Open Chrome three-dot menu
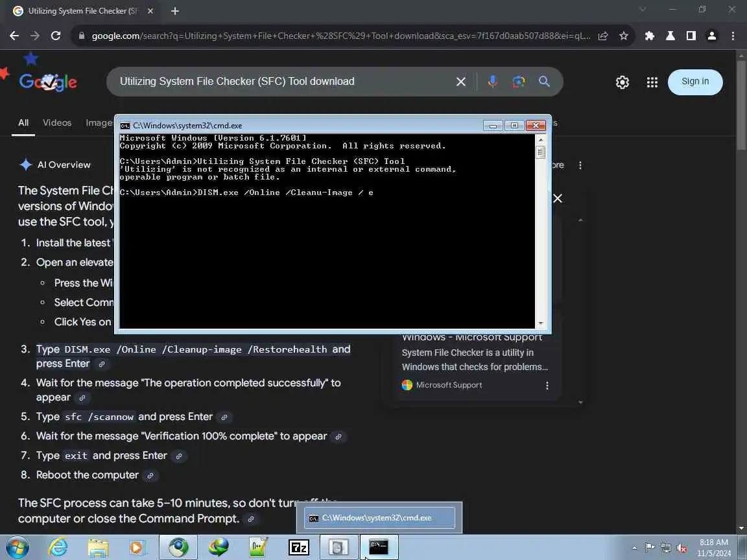 pyautogui.click(x=733, y=36)
